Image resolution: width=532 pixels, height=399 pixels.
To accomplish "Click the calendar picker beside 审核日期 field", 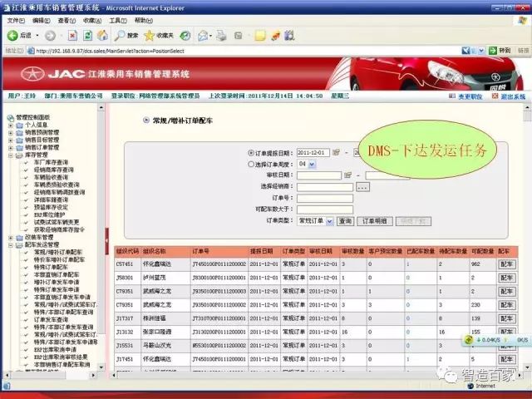I will (347, 175).
